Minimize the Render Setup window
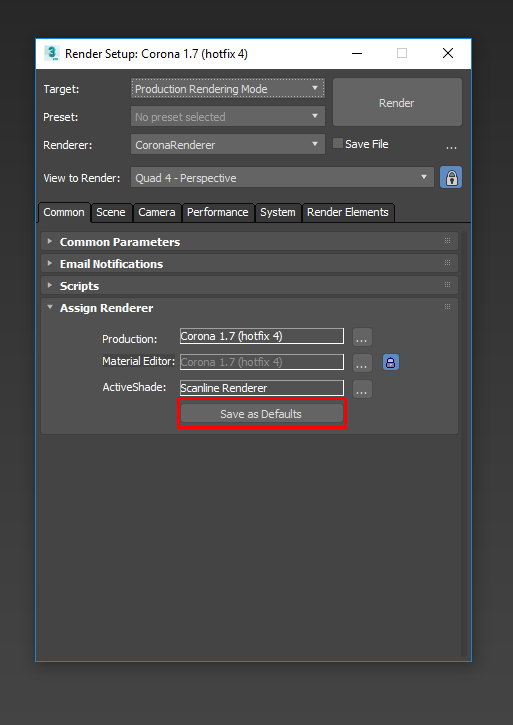Viewport: 513px width, 725px height. click(x=357, y=54)
